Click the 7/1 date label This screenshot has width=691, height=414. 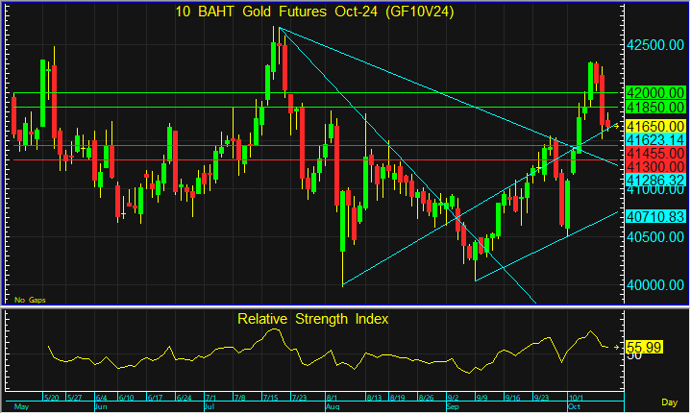pos(211,398)
